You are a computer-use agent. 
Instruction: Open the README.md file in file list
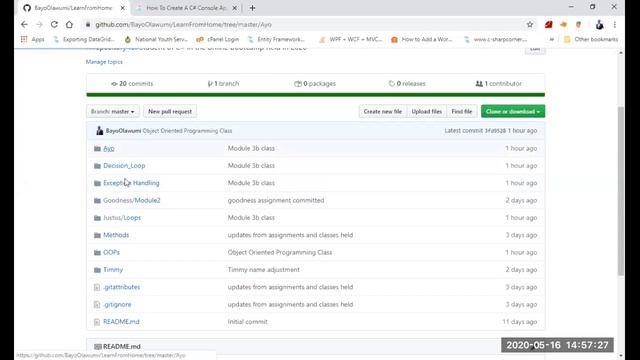click(121, 322)
